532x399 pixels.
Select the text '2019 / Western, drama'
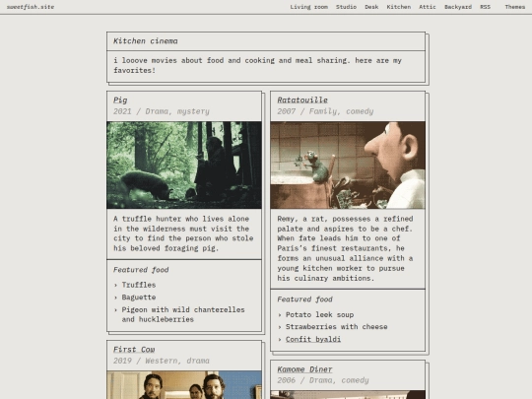click(x=162, y=361)
